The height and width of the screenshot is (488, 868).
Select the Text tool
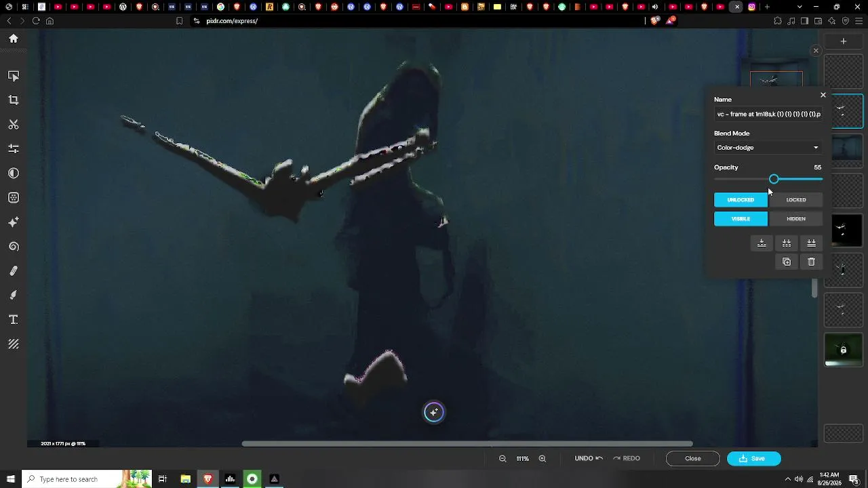[x=14, y=320]
